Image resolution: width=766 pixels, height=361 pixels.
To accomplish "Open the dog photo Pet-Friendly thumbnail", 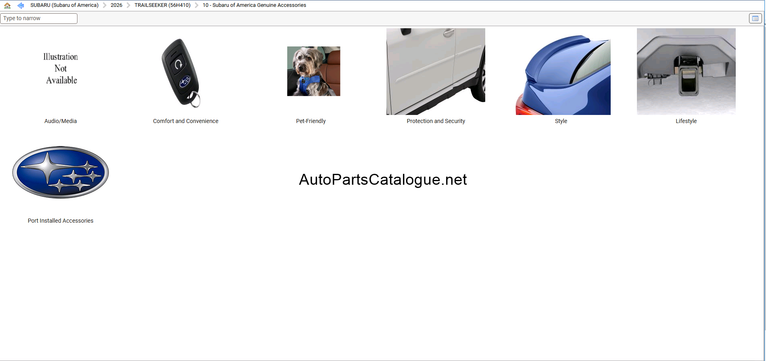I will (314, 71).
